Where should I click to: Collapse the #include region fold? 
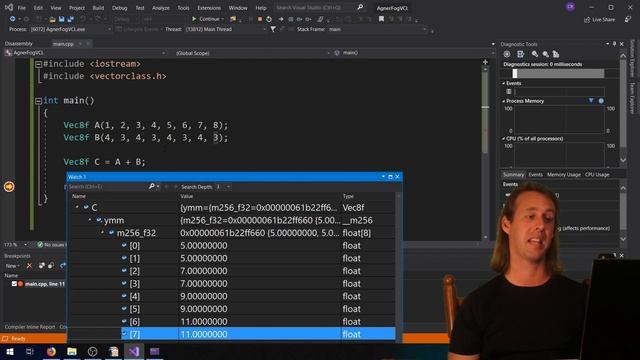click(x=38, y=64)
